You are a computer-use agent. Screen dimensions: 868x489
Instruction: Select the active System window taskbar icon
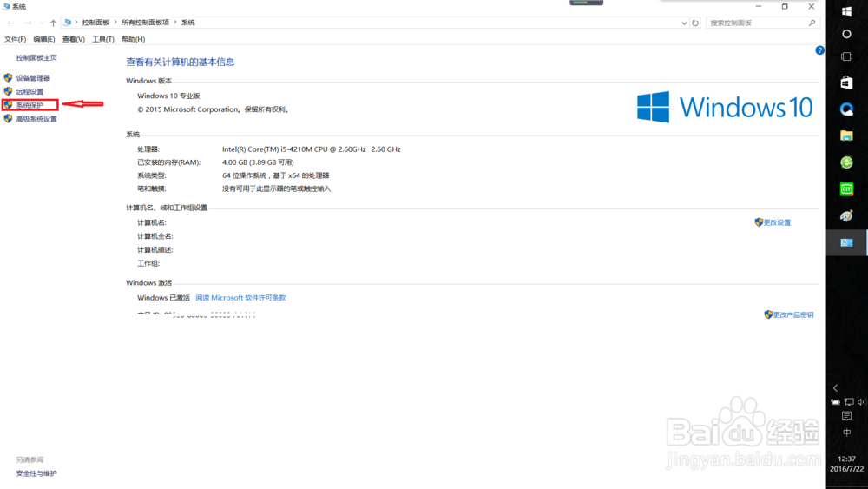click(846, 242)
